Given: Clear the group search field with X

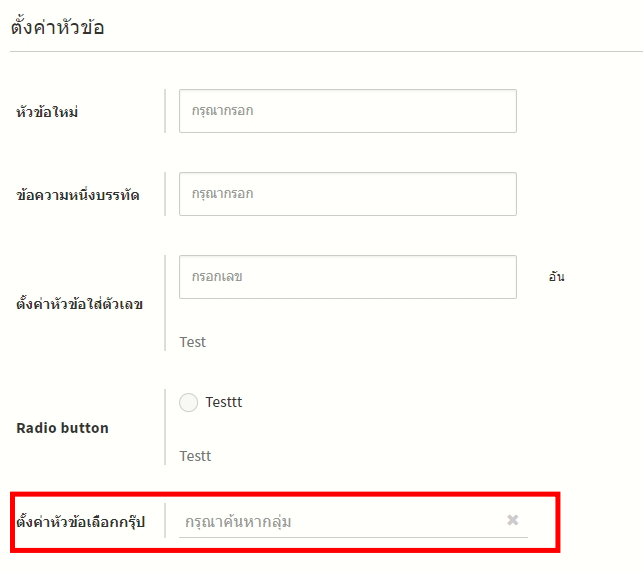Looking at the screenshot, I should click(513, 520).
